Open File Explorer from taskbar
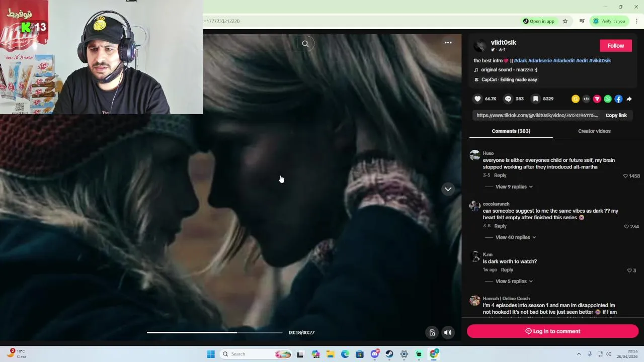The width and height of the screenshot is (644, 362). click(x=331, y=354)
